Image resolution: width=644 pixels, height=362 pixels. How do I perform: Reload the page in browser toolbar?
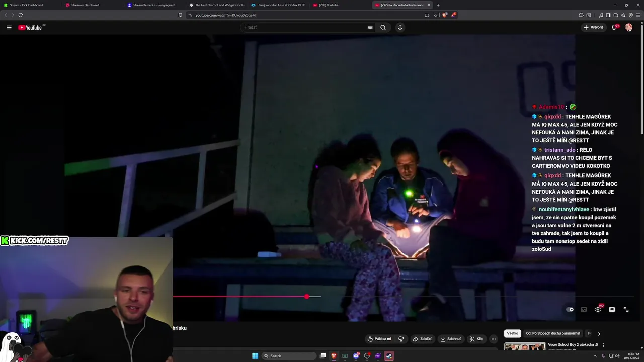(x=21, y=15)
